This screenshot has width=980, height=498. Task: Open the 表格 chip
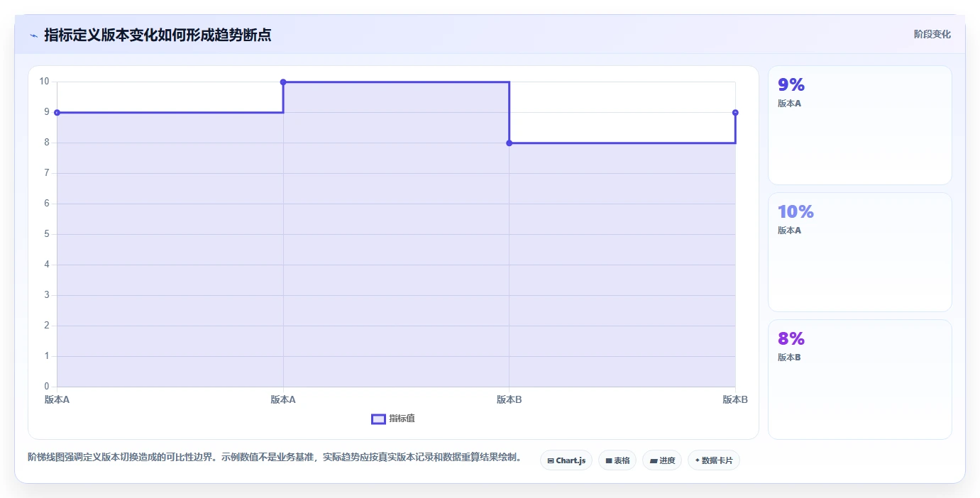pos(617,460)
